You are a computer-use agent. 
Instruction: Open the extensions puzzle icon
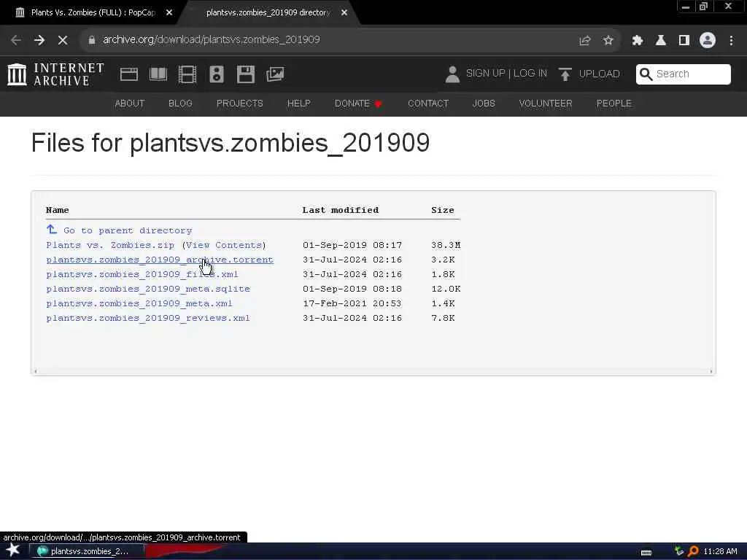click(x=638, y=41)
